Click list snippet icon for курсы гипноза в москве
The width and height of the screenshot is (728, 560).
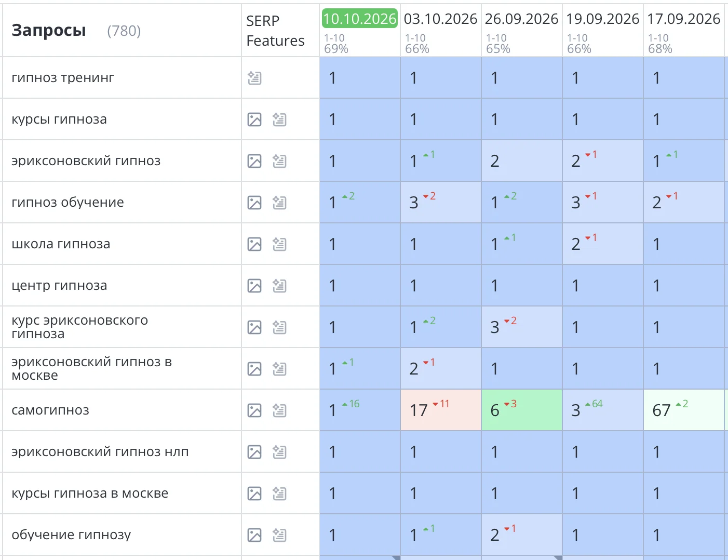(x=279, y=494)
